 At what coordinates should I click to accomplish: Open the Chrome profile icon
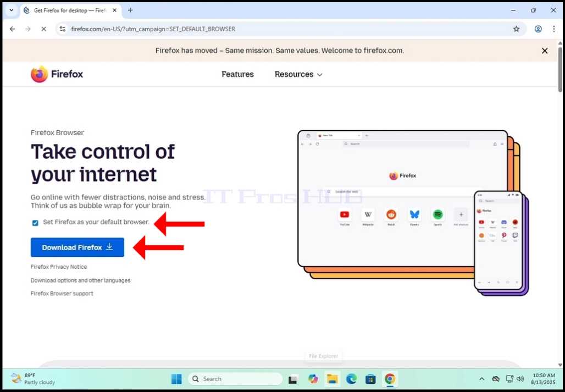click(538, 29)
